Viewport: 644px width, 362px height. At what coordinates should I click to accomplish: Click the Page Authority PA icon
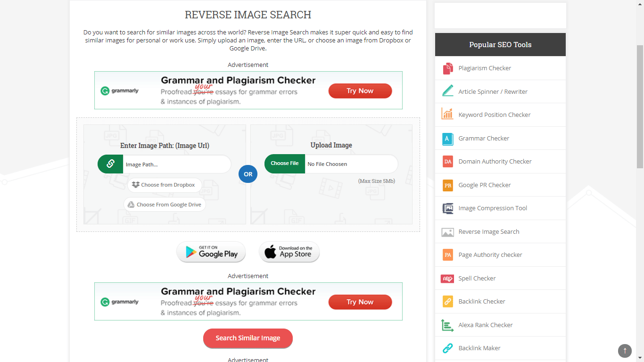(447, 255)
